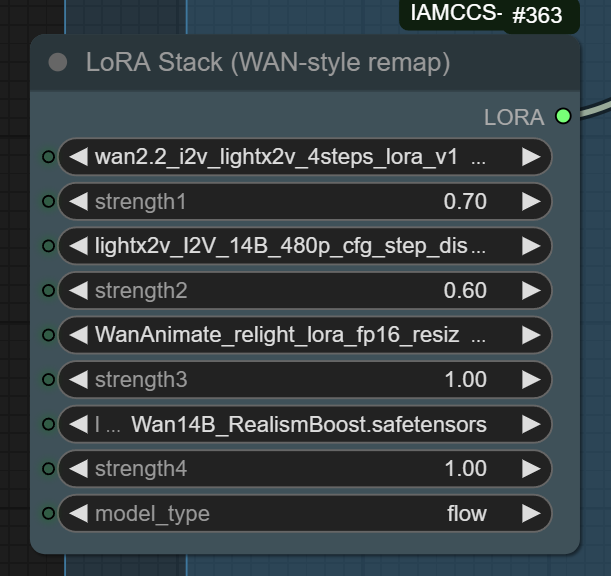Decrease strength1 value with left arrow
611x576 pixels.
76,202
